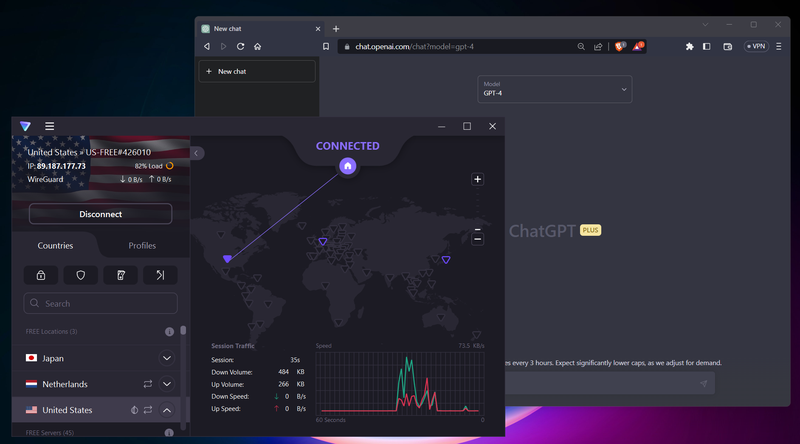Select Japan country row
800x444 pixels.
(x=96, y=358)
